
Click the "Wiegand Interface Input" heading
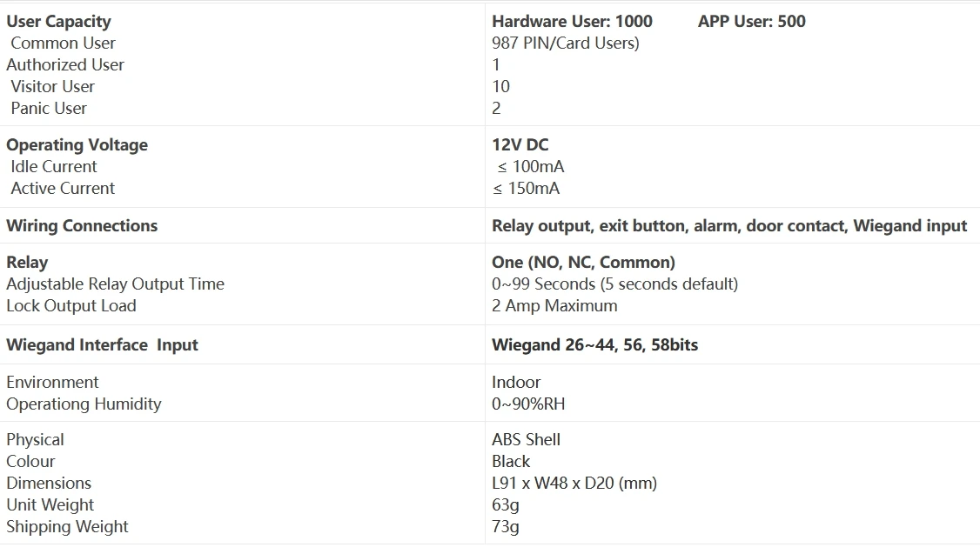[x=102, y=344]
